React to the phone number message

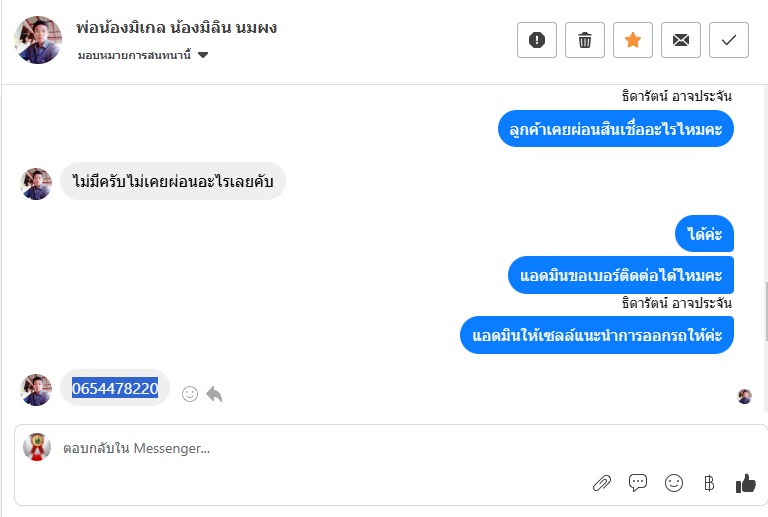point(190,394)
